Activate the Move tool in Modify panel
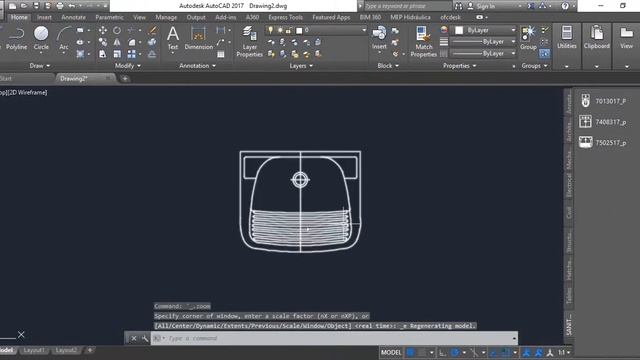This screenshot has width=640, height=360. click(x=102, y=30)
